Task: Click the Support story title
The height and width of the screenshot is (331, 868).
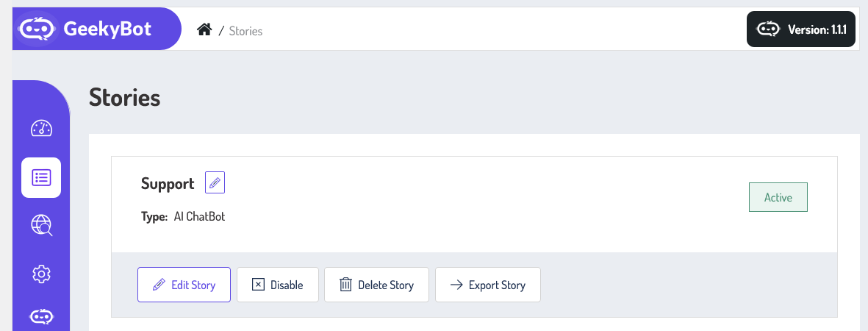Action: pyautogui.click(x=168, y=184)
